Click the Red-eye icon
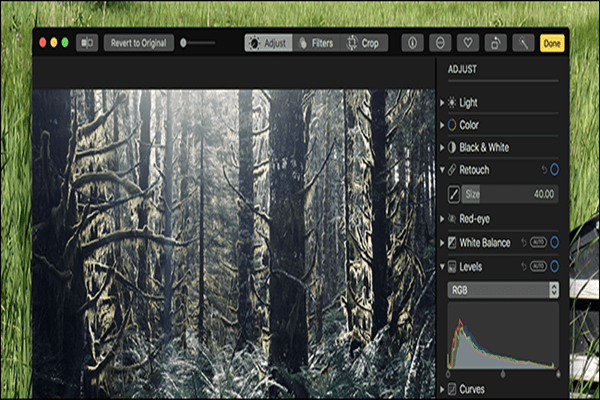 coord(452,219)
